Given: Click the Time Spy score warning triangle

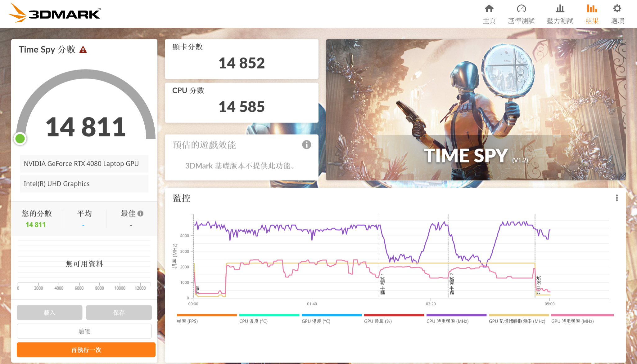Looking at the screenshot, I should 83,50.
